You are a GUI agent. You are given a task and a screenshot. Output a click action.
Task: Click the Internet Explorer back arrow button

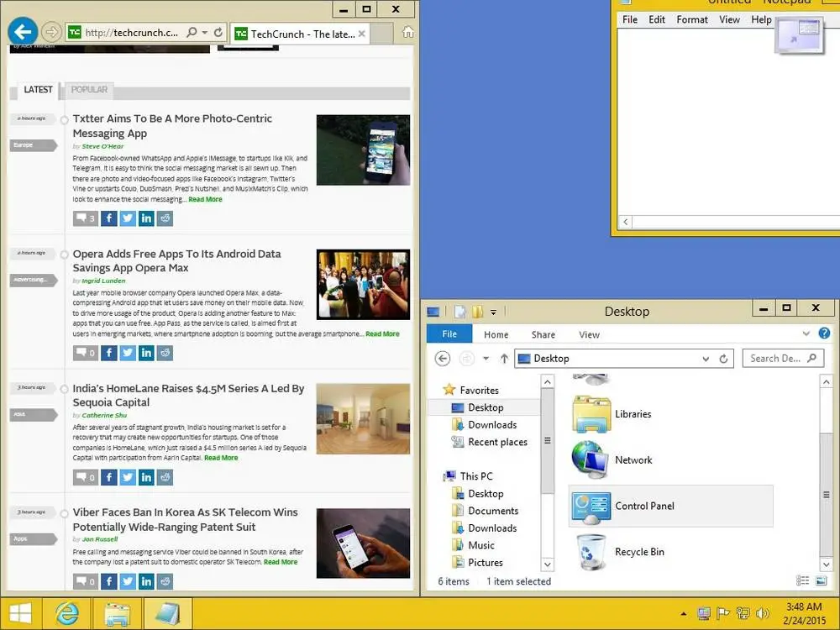[x=23, y=32]
